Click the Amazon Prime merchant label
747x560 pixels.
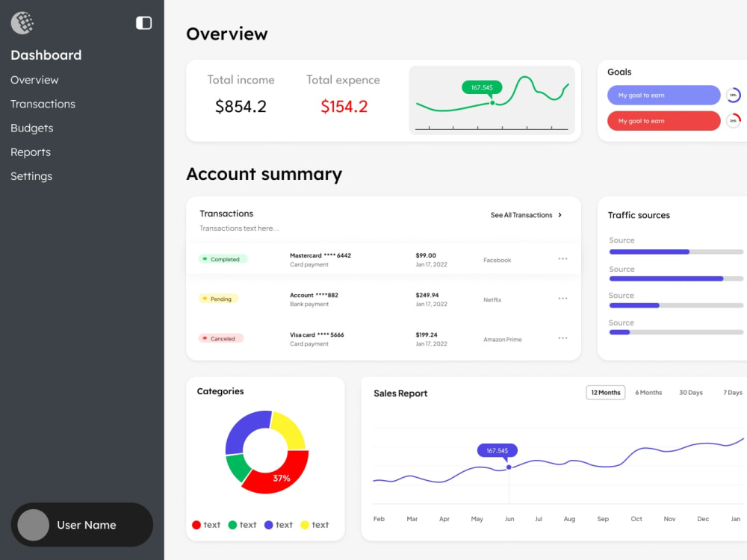503,340
